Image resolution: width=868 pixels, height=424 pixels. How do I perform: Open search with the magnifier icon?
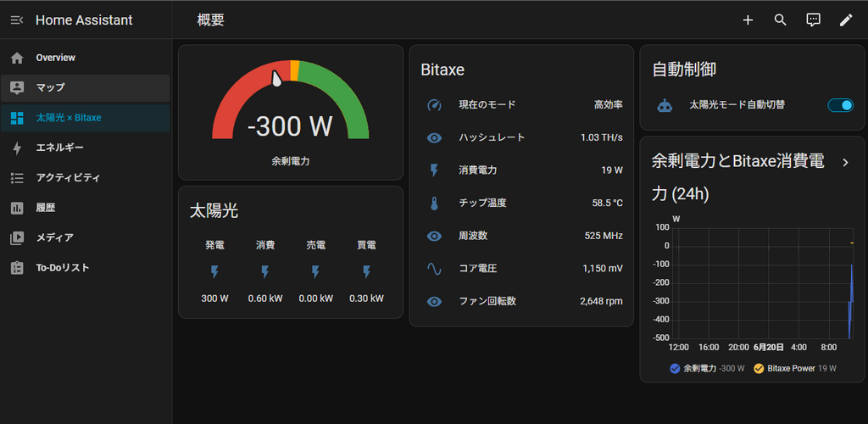click(781, 20)
